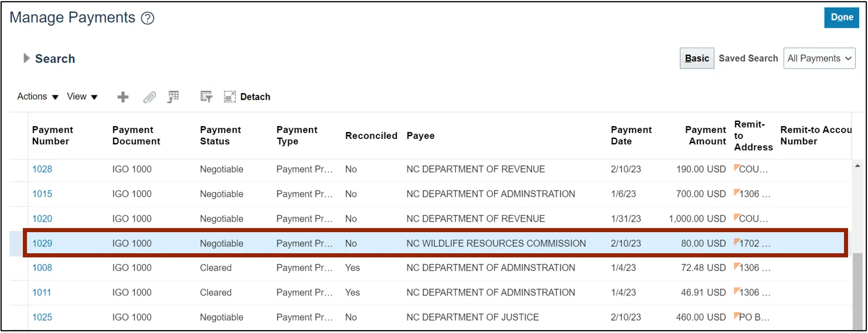Click the paperclip attachment icon
Screen dimensions: 868x333
click(x=149, y=97)
